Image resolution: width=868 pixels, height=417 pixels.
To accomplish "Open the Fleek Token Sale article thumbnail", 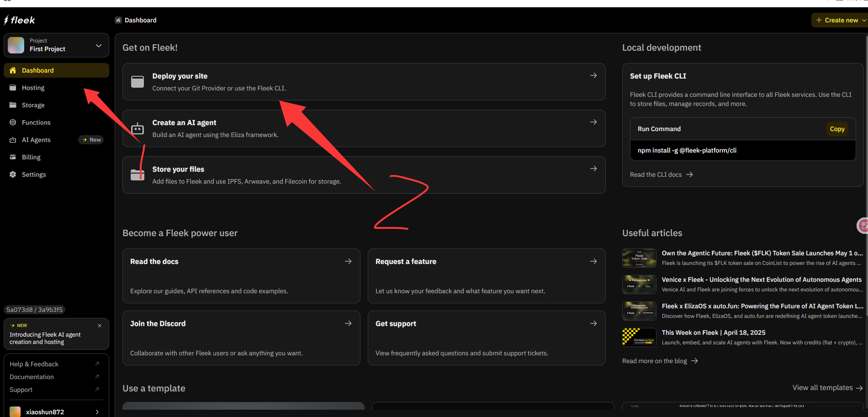I will [x=639, y=258].
